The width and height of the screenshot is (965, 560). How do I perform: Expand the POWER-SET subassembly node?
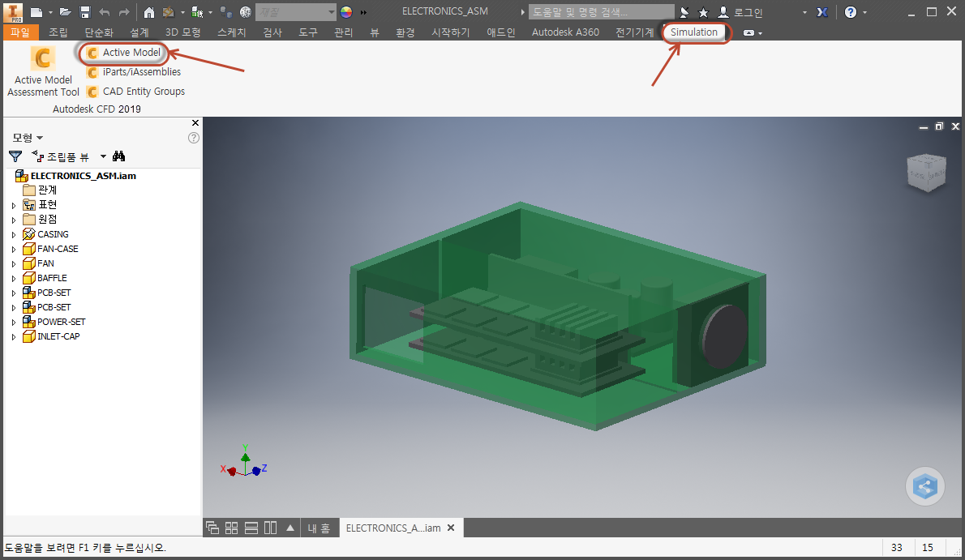14,322
